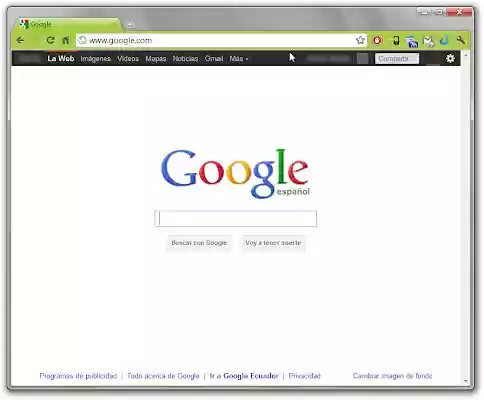Open the blue window extension icon
Image resolution: width=484 pixels, height=400 pixels.
click(x=412, y=41)
